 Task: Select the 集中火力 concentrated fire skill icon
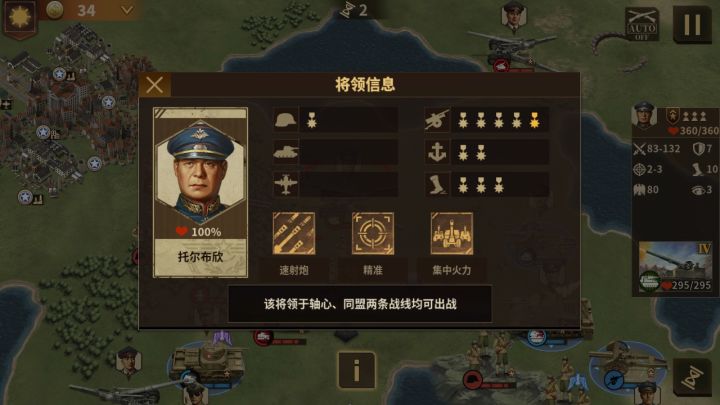click(452, 233)
